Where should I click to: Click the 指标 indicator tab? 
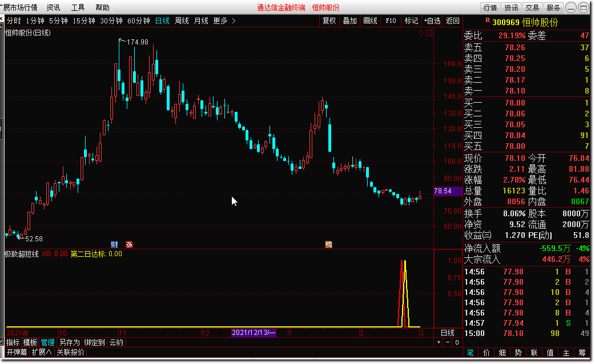[13, 342]
